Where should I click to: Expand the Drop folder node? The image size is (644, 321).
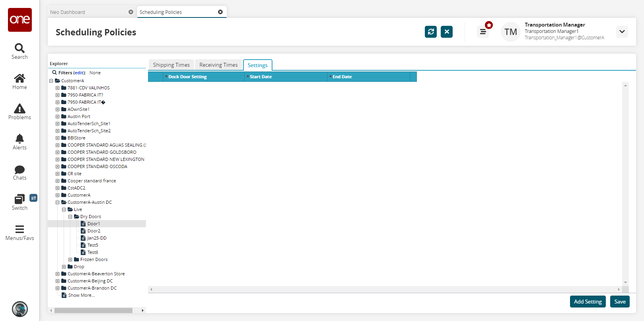64,267
